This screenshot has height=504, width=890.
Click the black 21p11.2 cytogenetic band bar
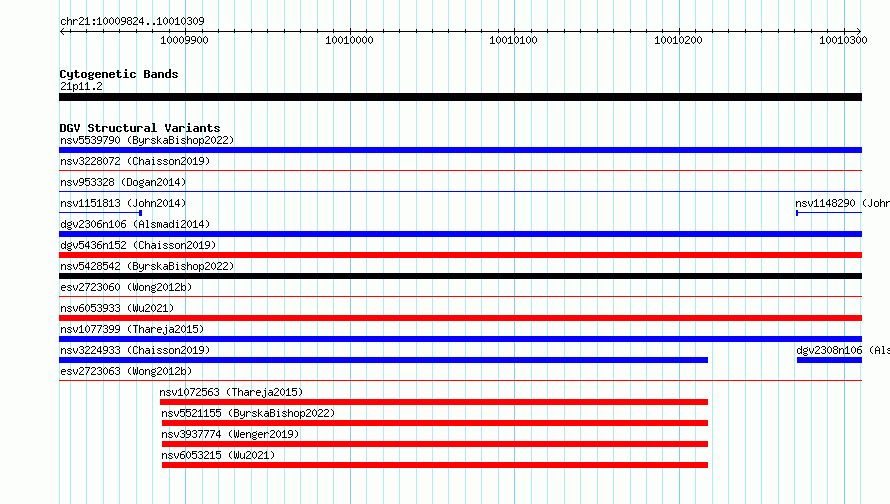coord(460,97)
